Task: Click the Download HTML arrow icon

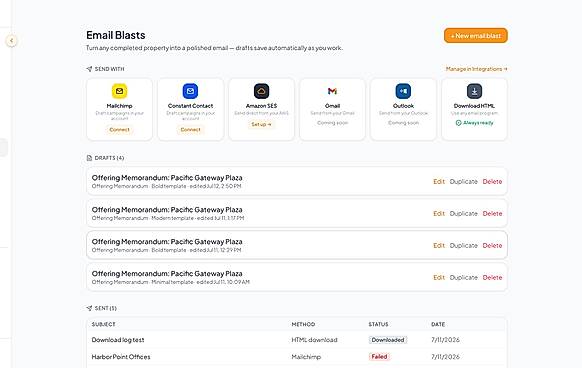Action: [x=474, y=91]
